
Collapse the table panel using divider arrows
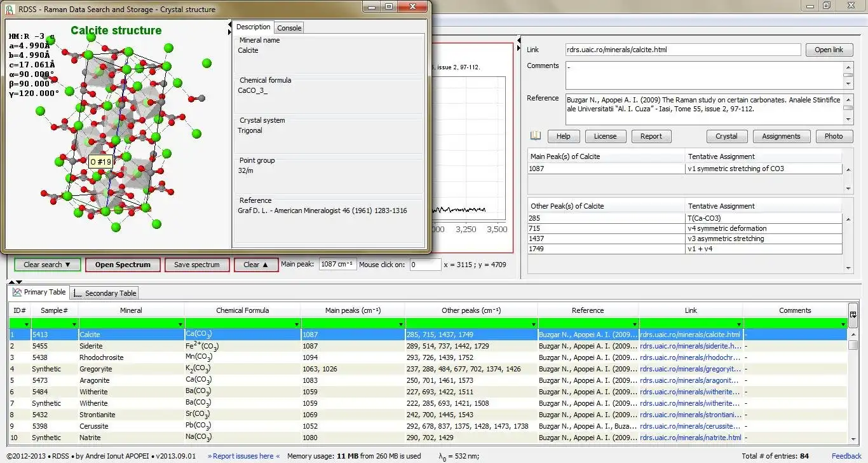(x=19, y=282)
